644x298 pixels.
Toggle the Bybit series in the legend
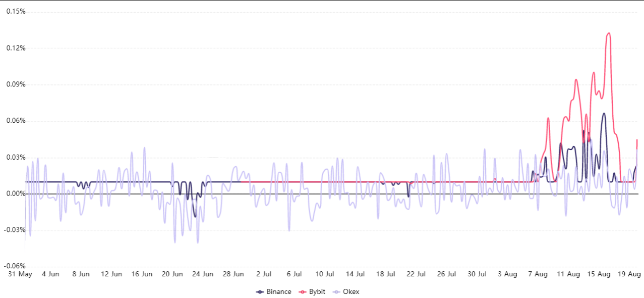(312, 292)
